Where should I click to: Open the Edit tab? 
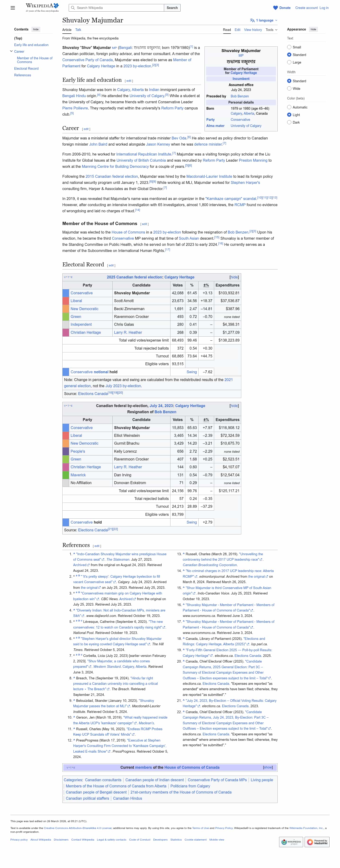point(237,30)
